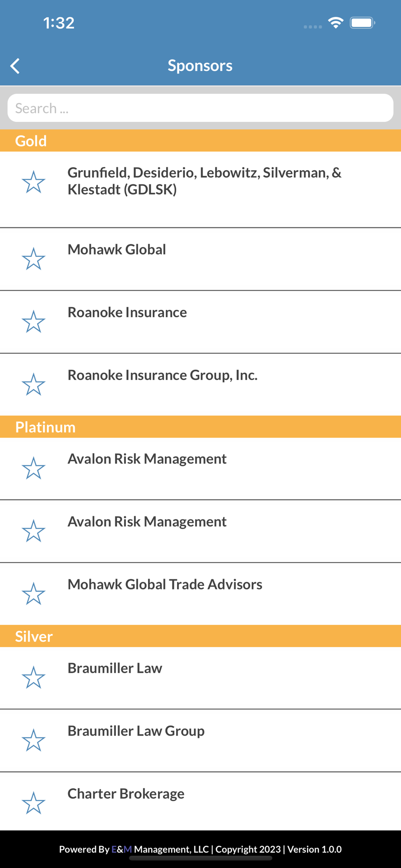401x868 pixels.
Task: Select the Platinum section header
Action: pyautogui.click(x=200, y=427)
